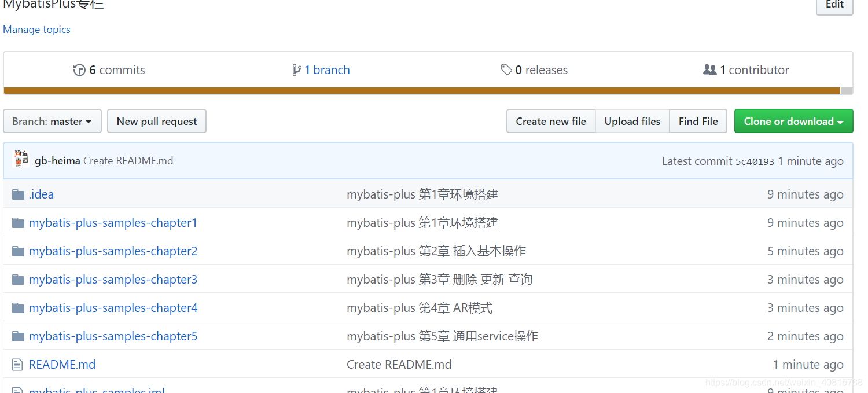Viewport: 868px width, 393px height.
Task: Click New pull request button
Action: [157, 121]
